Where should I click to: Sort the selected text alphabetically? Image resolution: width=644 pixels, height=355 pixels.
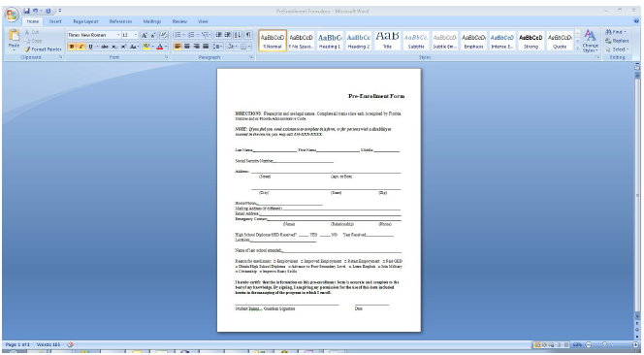point(238,35)
